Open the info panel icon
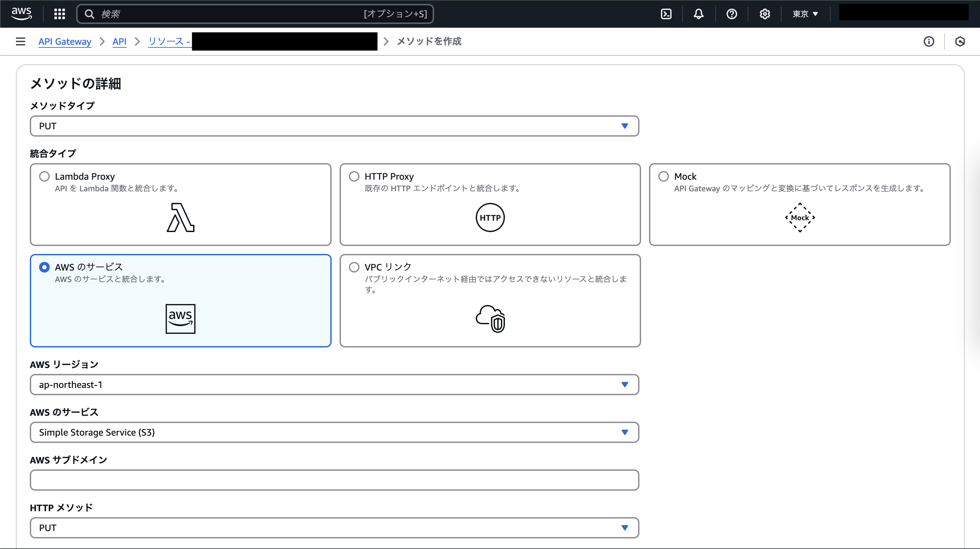The width and height of the screenshot is (980, 549). [x=929, y=41]
